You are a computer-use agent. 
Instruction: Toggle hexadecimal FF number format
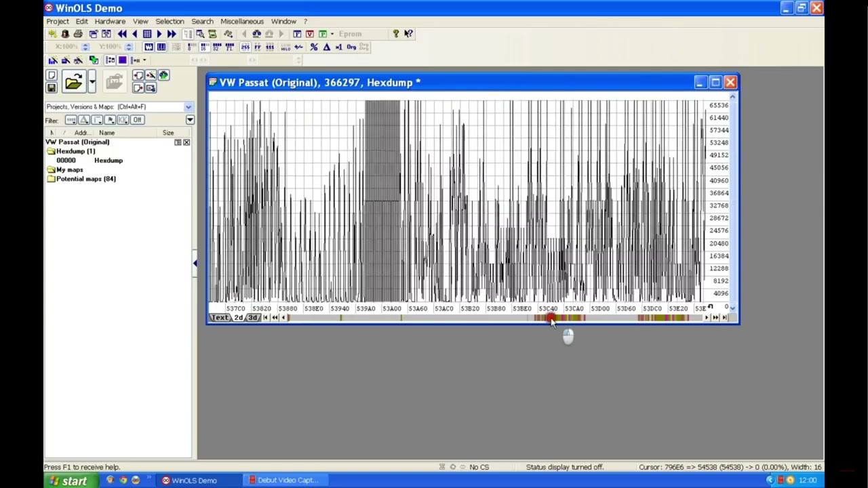tap(257, 47)
